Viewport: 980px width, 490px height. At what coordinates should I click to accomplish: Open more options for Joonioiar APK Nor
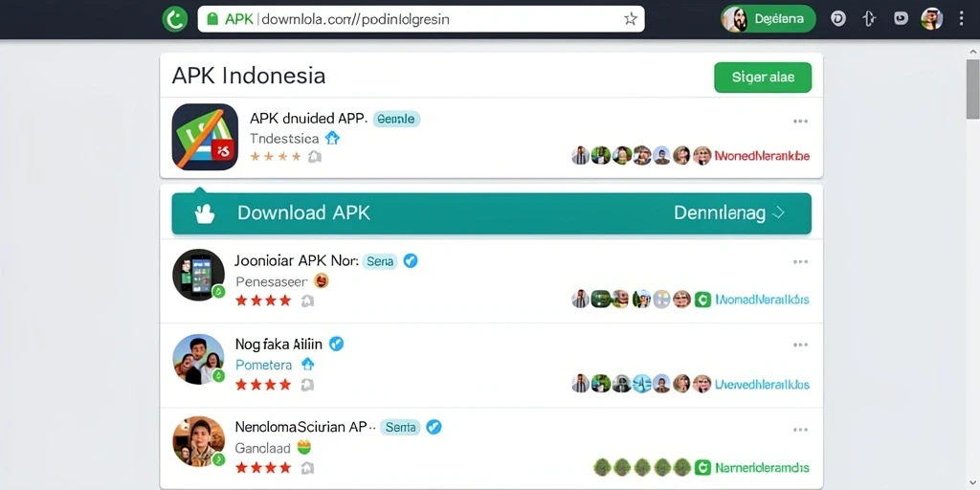[800, 262]
